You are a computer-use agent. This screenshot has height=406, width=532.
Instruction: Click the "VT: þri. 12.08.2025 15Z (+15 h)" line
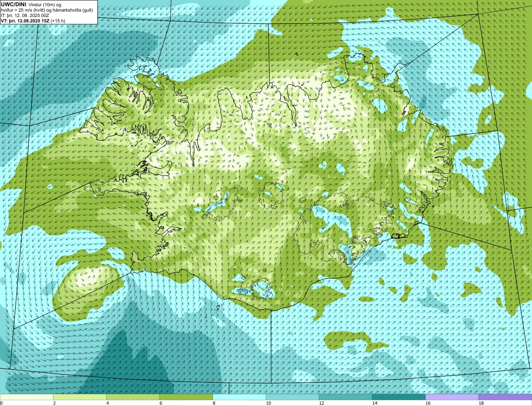(33, 20)
